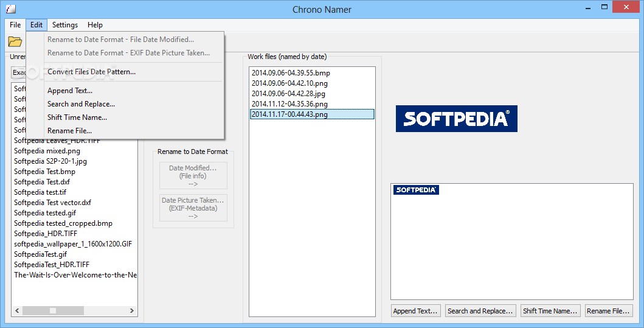The height and width of the screenshot is (328, 644).
Task: Click the Search and Replace button below preview
Action: (x=480, y=311)
